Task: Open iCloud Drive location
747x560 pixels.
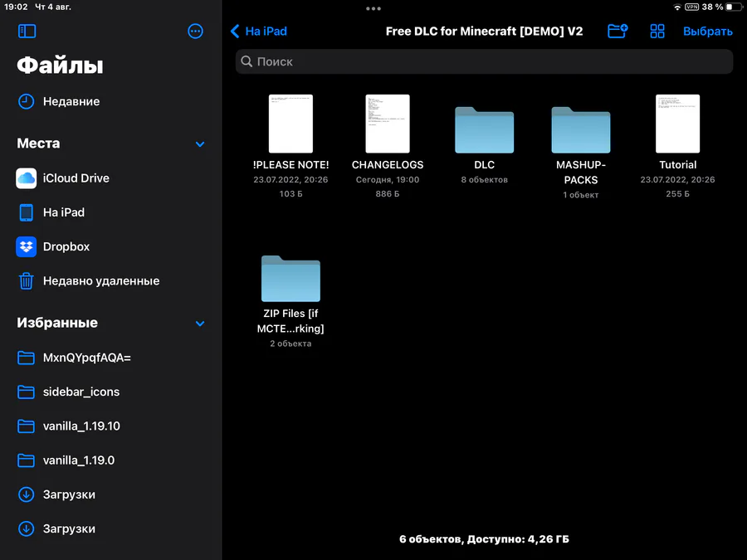Action: [110, 178]
